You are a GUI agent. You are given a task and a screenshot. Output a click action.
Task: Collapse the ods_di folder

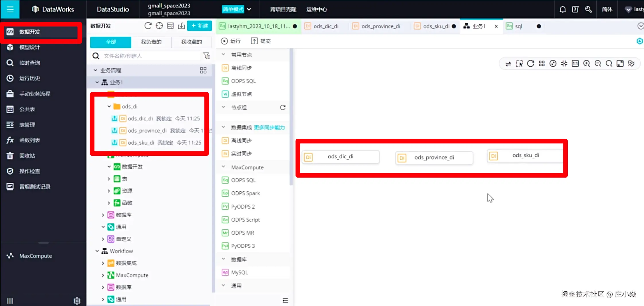click(109, 106)
